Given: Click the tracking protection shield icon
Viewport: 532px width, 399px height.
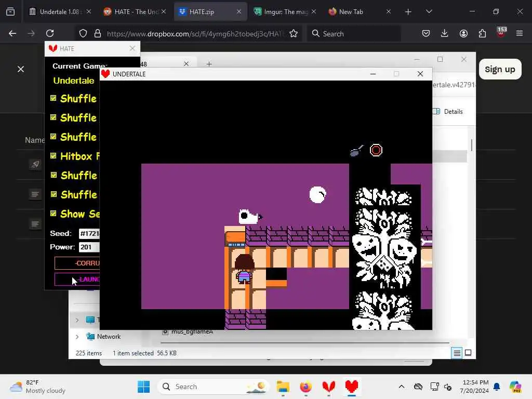Looking at the screenshot, I should pos(83,33).
